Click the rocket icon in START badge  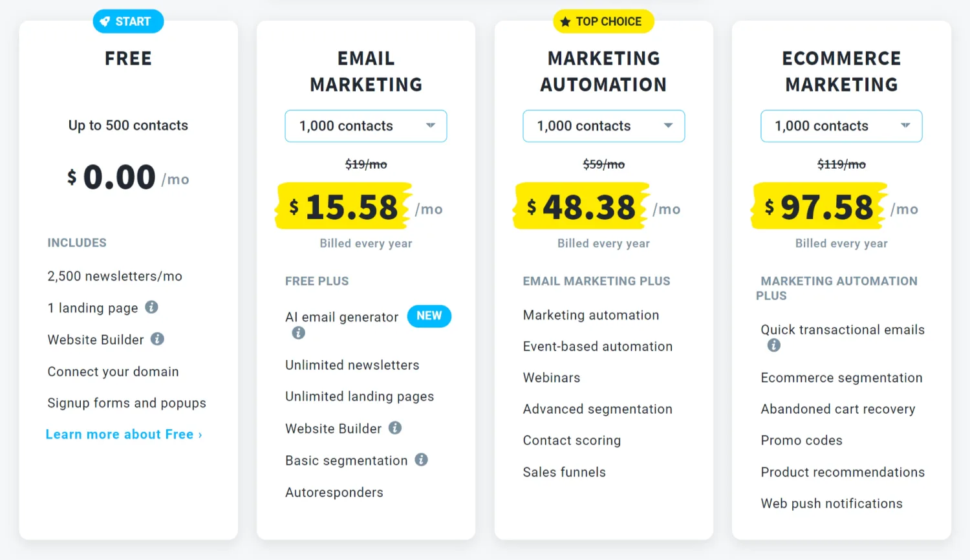click(x=105, y=21)
